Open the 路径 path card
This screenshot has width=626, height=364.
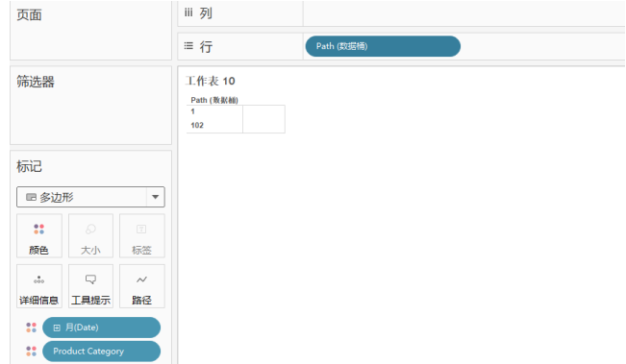click(x=141, y=286)
